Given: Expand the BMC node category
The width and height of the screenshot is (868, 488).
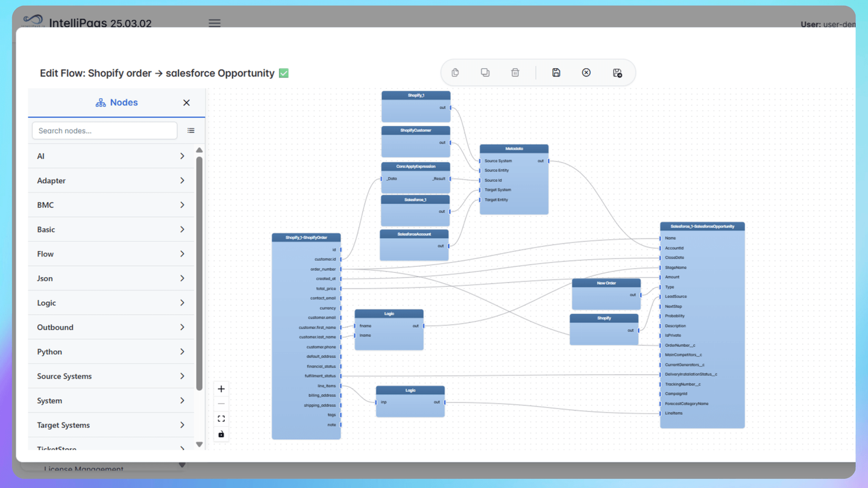Looking at the screenshot, I should pos(111,205).
